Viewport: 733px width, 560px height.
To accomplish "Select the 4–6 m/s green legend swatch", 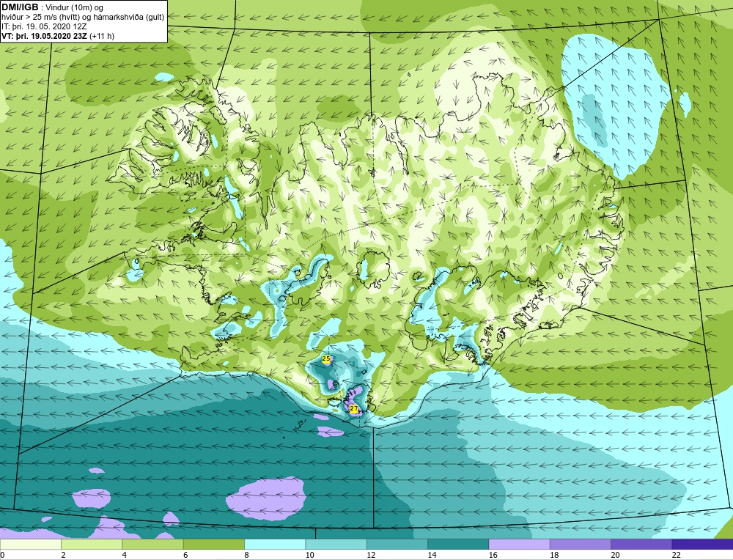I will [x=153, y=545].
